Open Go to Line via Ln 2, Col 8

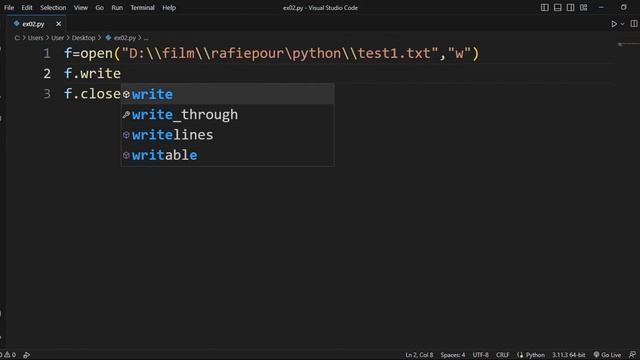pyautogui.click(x=419, y=355)
